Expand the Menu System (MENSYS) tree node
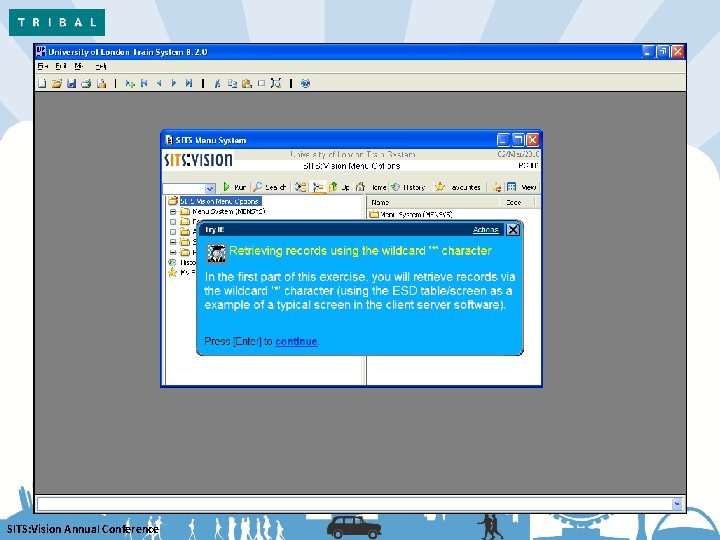The image size is (720, 540). [173, 212]
